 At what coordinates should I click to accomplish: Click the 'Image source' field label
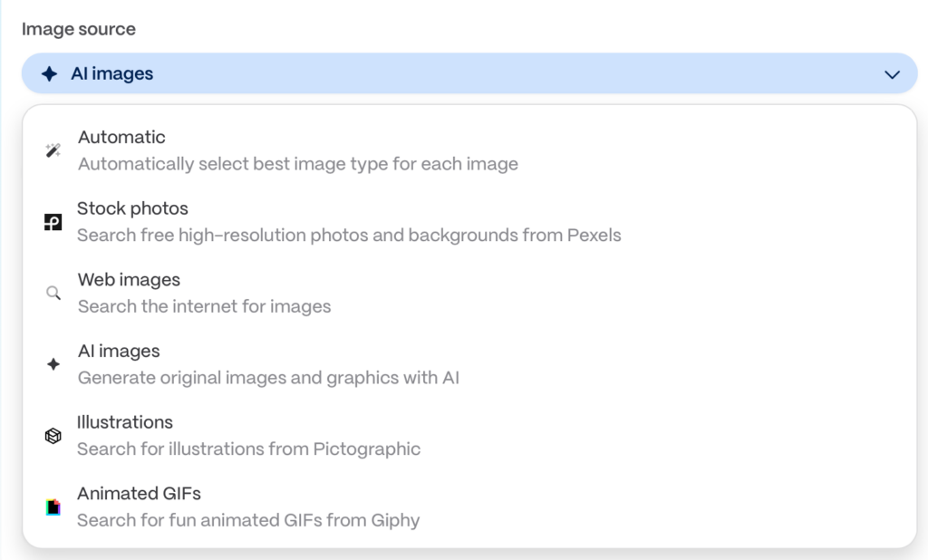(79, 29)
